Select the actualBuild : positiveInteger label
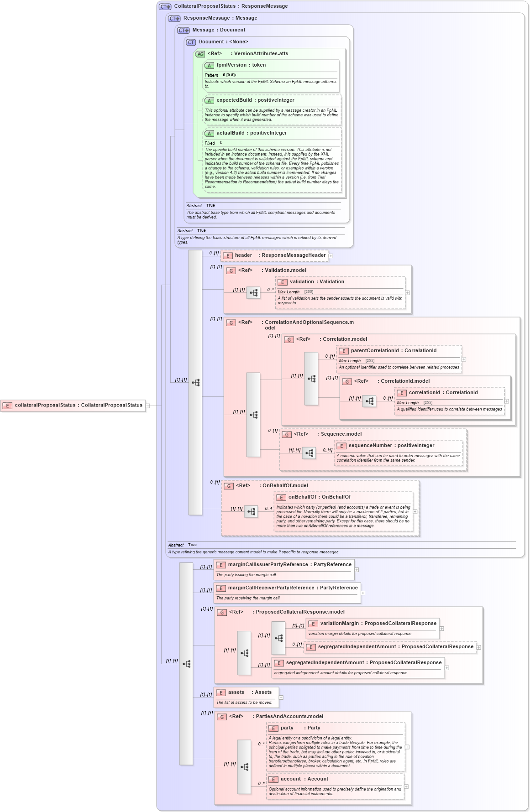Screen dimensions: 530x812 [252, 133]
